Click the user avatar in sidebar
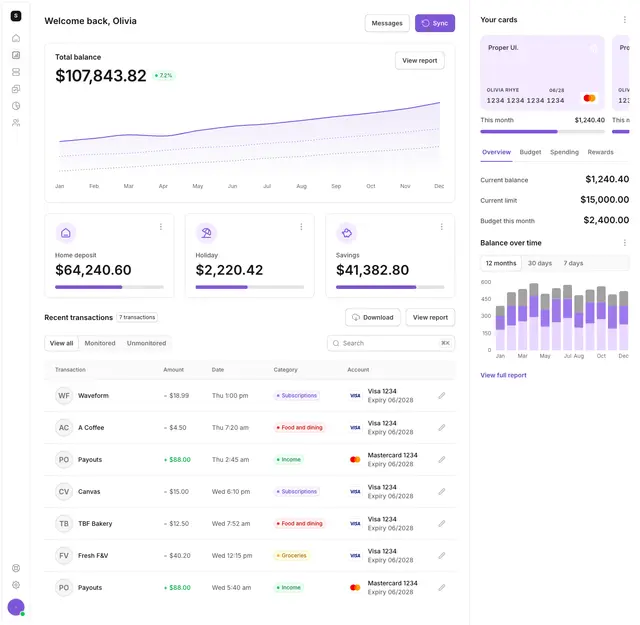 coord(16,607)
